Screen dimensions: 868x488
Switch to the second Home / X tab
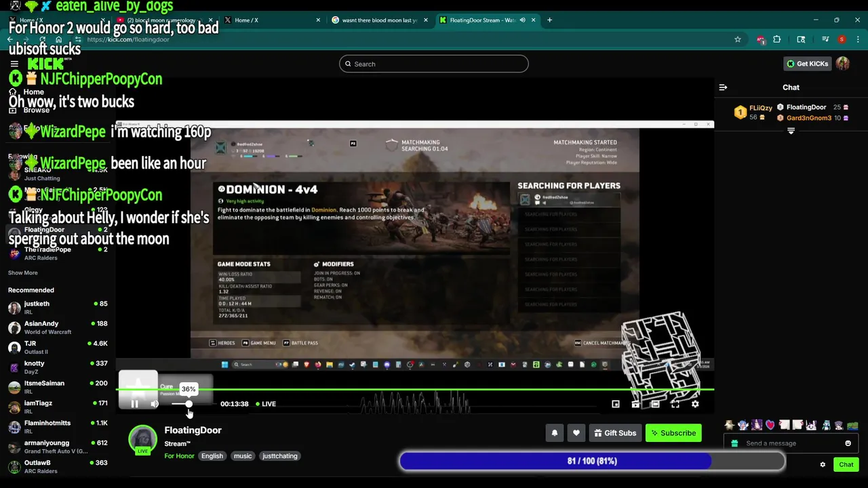[271, 20]
